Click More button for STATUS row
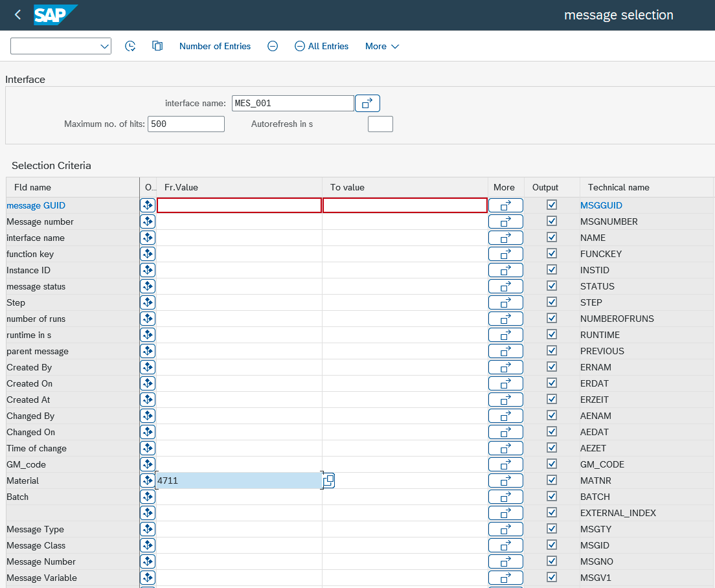715x588 pixels. [x=506, y=286]
